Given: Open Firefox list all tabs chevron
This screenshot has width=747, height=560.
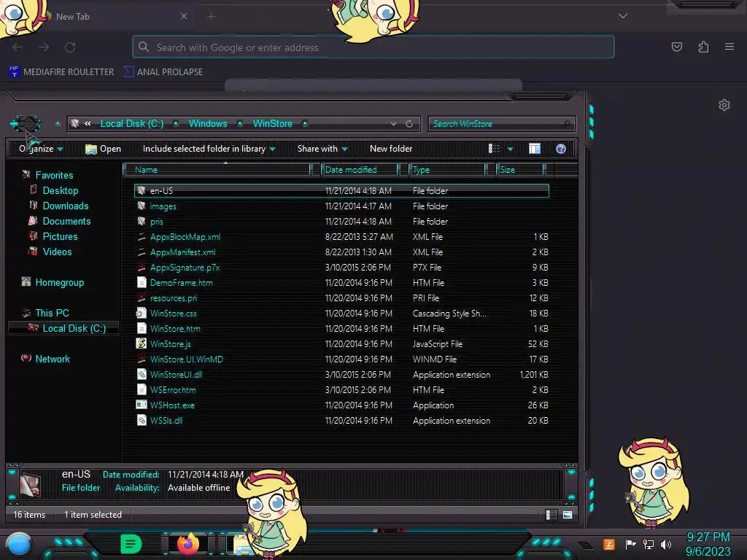Looking at the screenshot, I should [623, 16].
